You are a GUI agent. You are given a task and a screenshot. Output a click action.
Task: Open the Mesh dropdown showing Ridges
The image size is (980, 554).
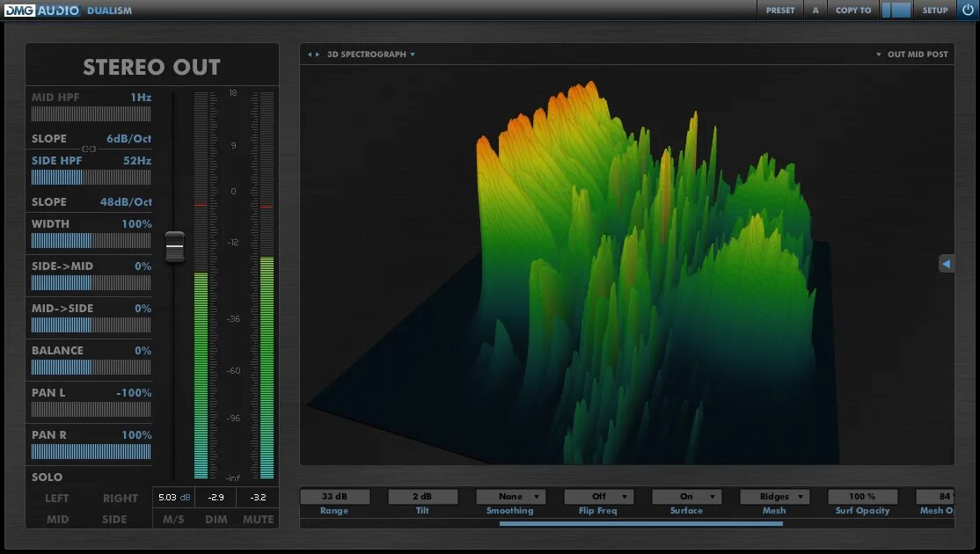click(774, 496)
